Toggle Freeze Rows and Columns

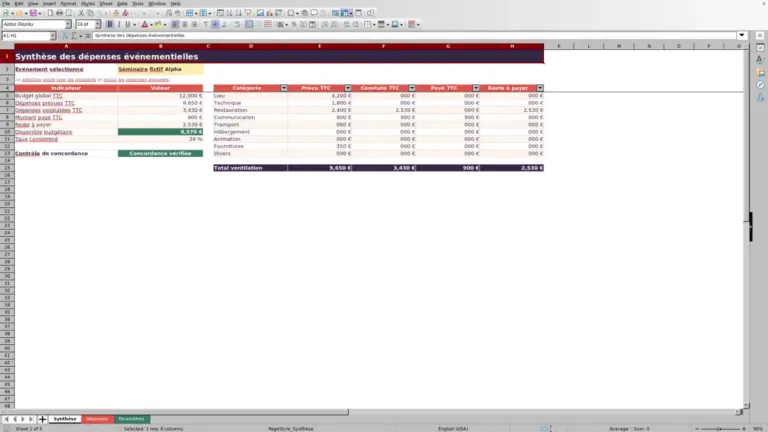[344, 13]
